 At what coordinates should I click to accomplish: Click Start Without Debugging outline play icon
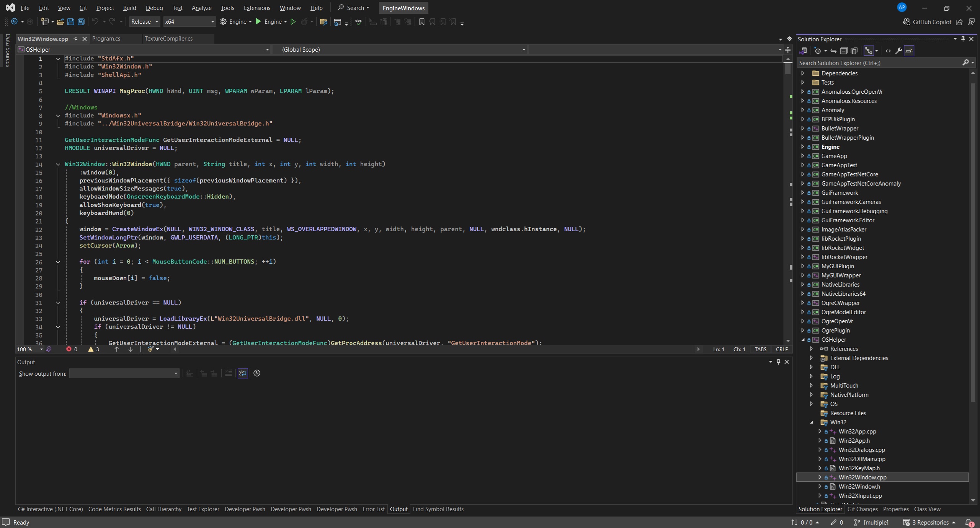click(x=293, y=22)
